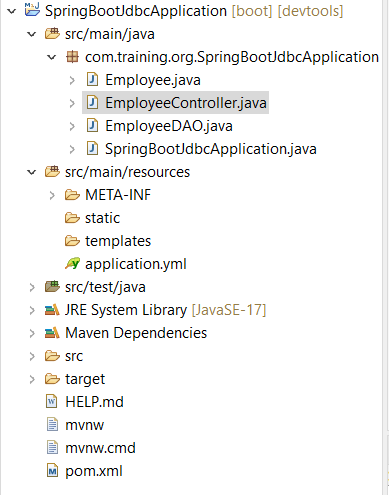Expand the target folder

point(32,379)
